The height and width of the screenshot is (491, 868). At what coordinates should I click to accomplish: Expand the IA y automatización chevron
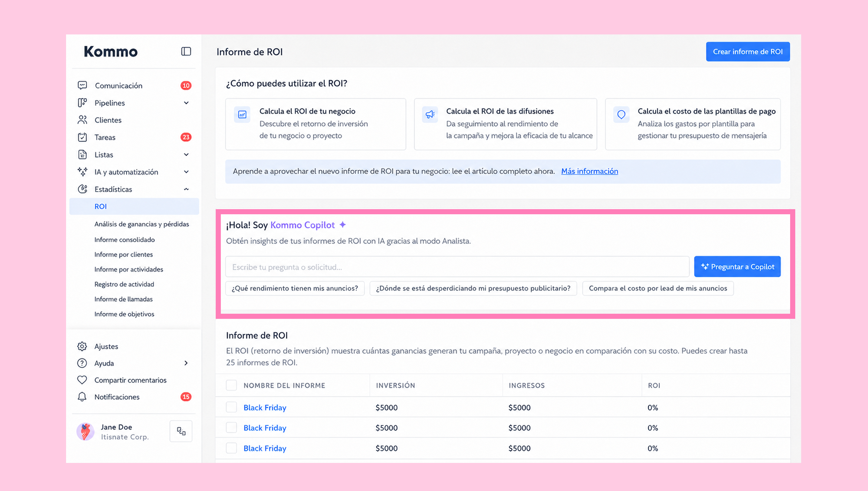(x=186, y=172)
